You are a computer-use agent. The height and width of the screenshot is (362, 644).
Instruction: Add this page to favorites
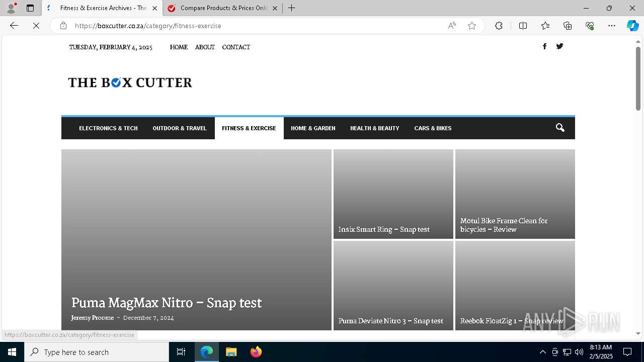472,26
